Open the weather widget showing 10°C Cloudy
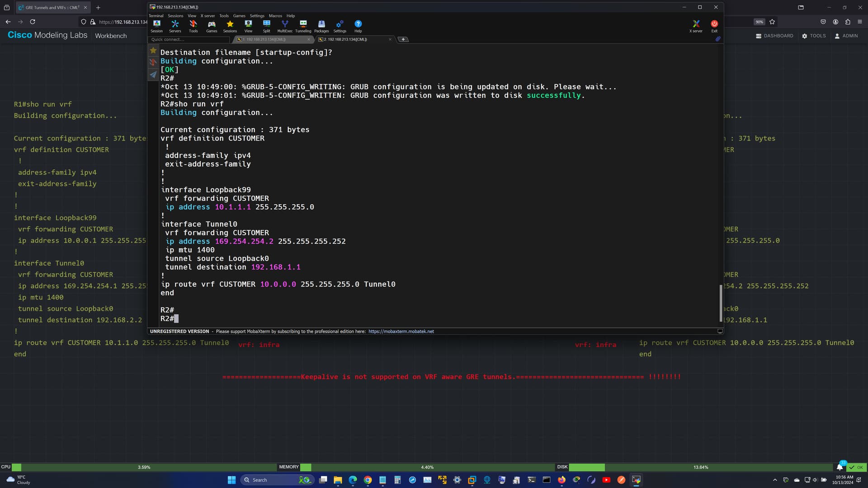 pos(18,480)
